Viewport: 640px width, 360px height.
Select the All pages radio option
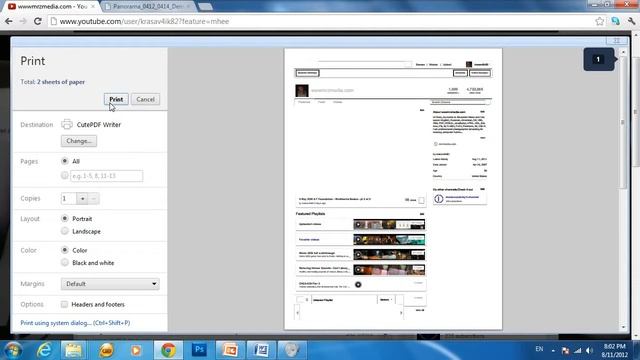point(64,161)
